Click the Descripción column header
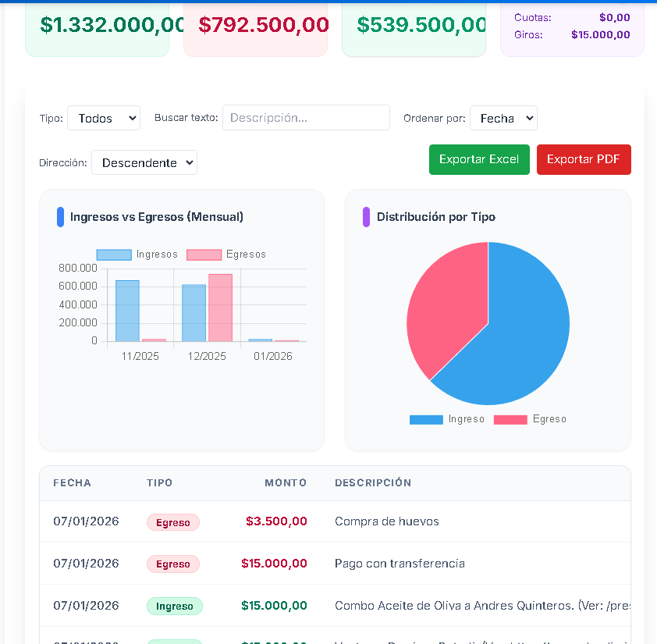This screenshot has height=644, width=657. tap(373, 483)
